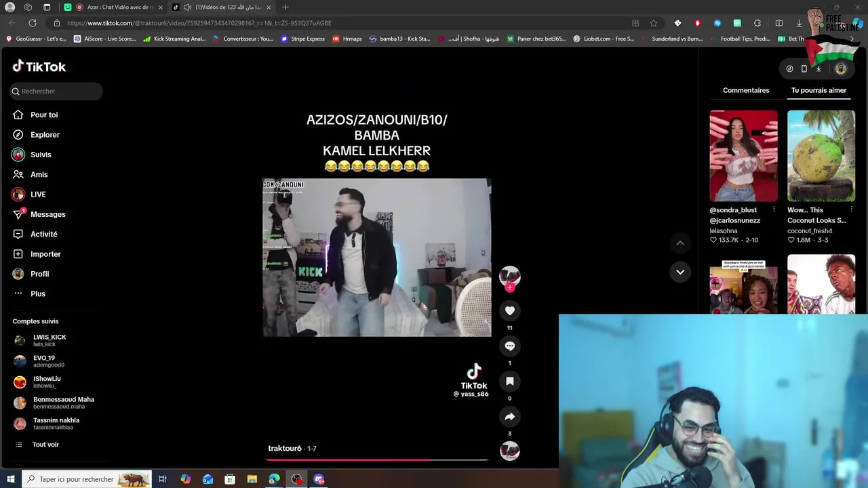The height and width of the screenshot is (488, 868).
Task: Open EVO_19 followed account
Action: (39, 361)
